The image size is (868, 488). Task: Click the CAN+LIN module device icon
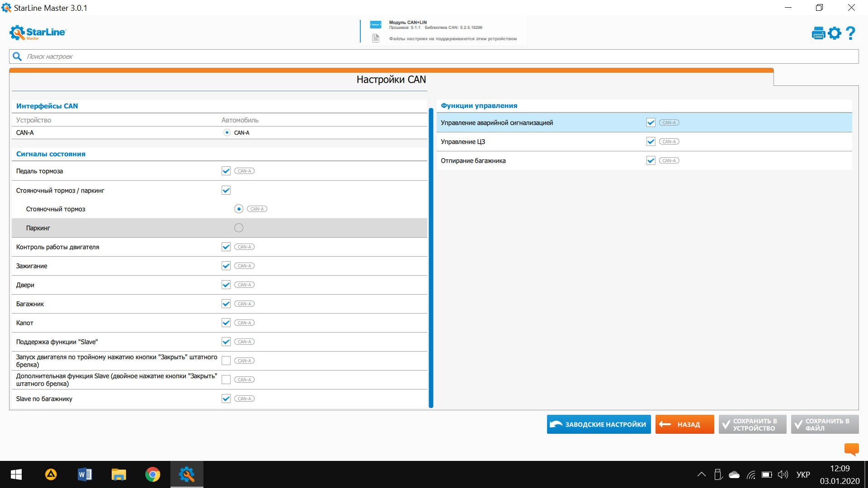375,24
